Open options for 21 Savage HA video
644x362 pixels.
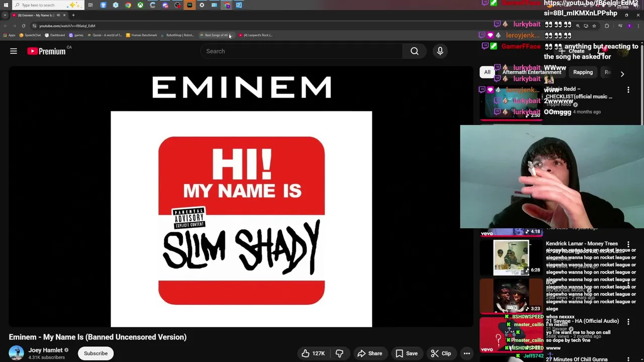[628, 322]
